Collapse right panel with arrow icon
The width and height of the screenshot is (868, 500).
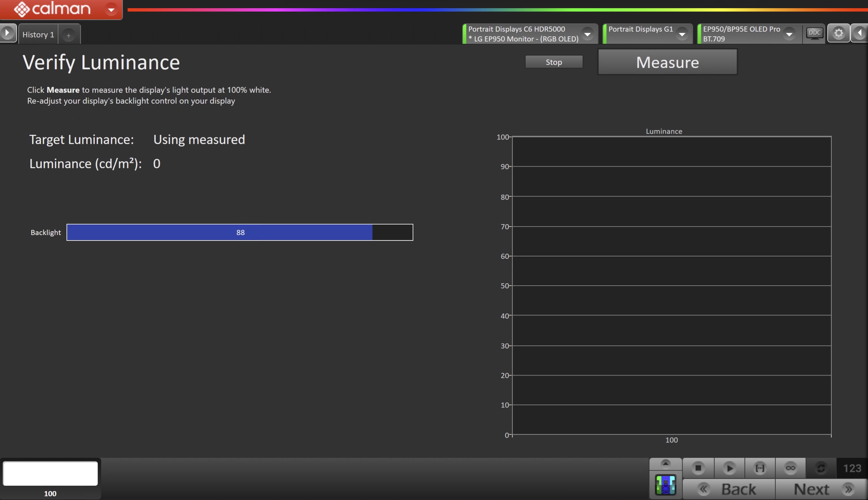pyautogui.click(x=860, y=33)
